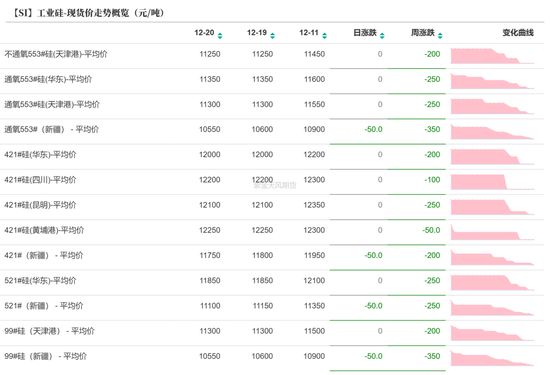Click the 日涨跌 column header
The width and height of the screenshot is (550, 375).
tap(365, 33)
